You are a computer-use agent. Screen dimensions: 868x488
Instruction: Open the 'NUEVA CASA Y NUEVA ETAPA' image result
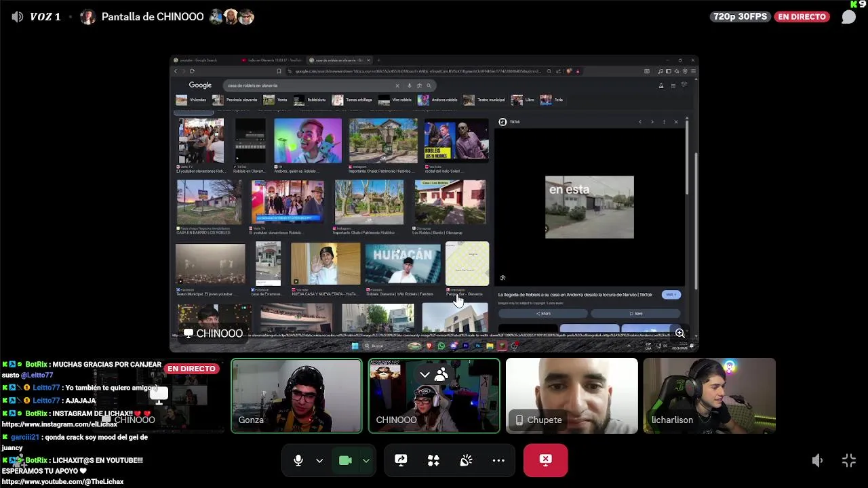325,264
